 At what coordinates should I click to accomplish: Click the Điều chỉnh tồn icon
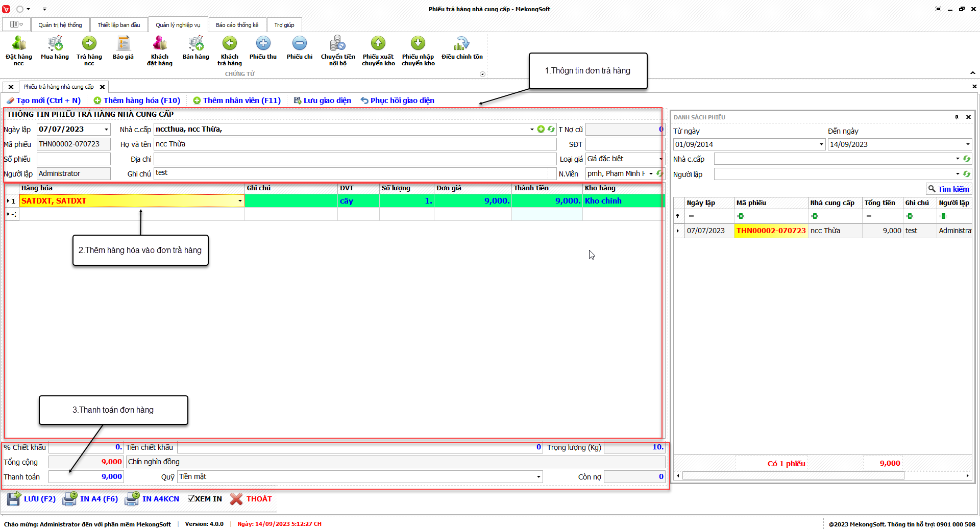coord(462,44)
